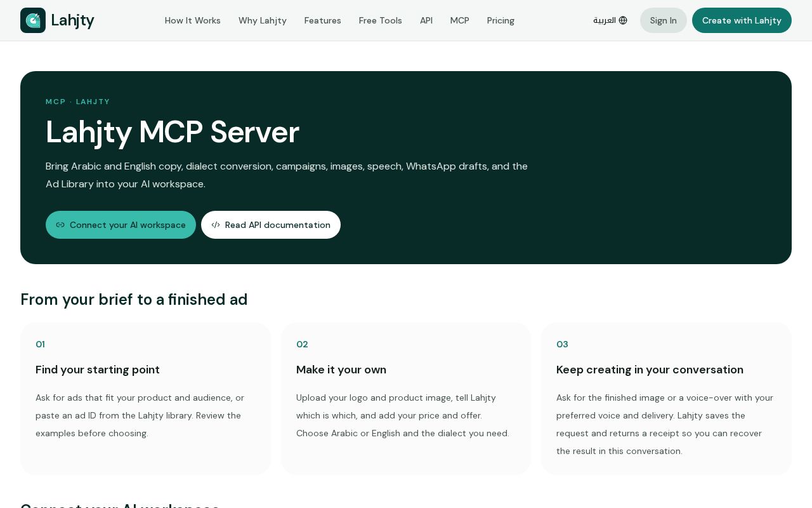
Task: Click heading From your brief to a finished ad
Action: point(134,300)
